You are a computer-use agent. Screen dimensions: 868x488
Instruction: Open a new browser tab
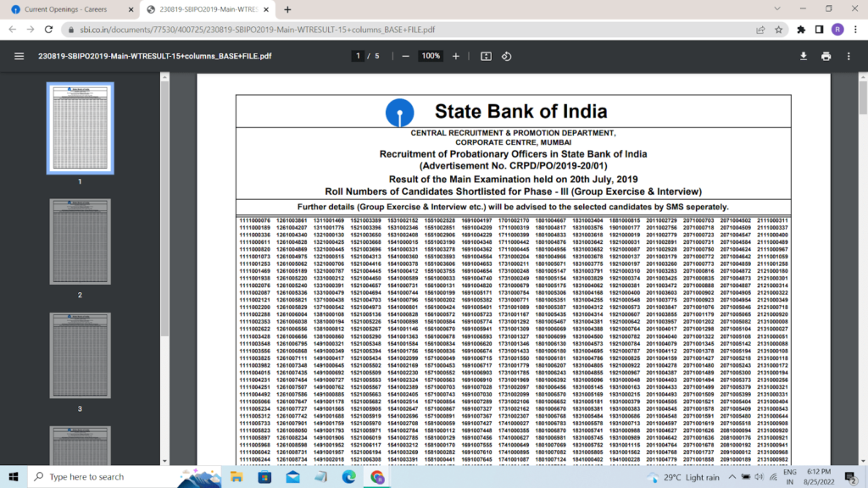coord(287,9)
